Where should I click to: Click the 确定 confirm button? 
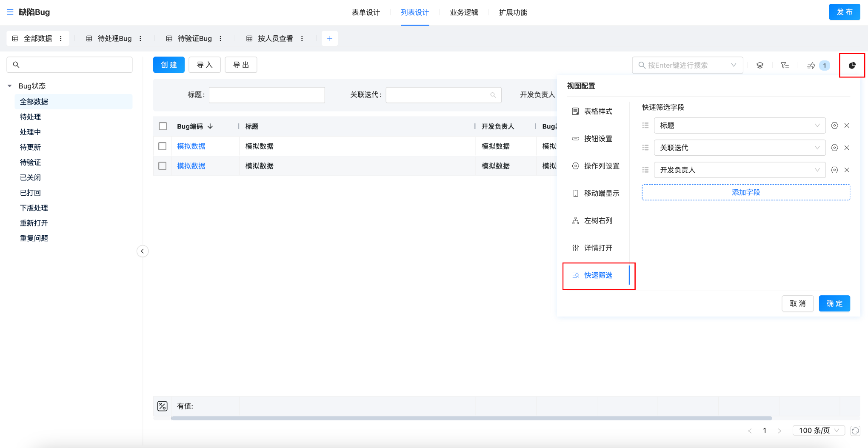[834, 303]
